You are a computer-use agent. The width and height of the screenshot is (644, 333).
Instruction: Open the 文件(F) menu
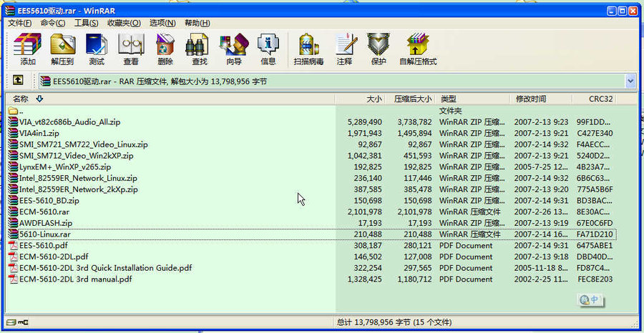tap(19, 23)
